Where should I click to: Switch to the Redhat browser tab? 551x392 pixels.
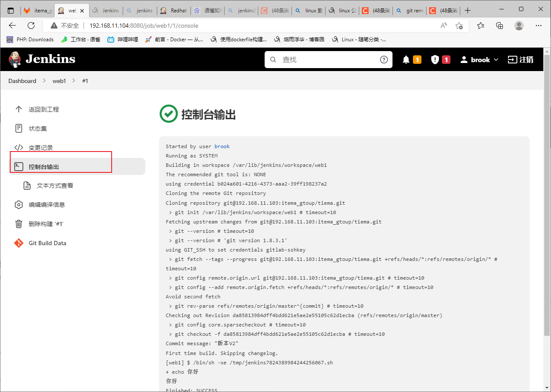click(x=174, y=10)
